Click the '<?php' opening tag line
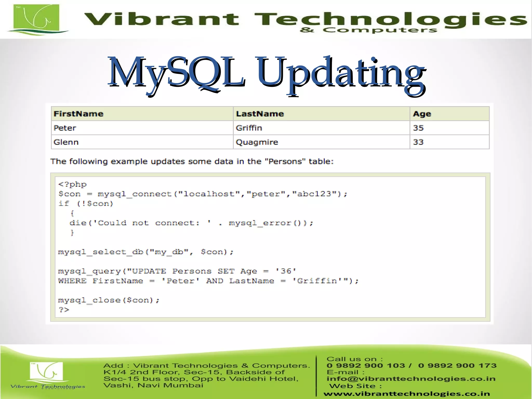532x399 pixels. point(72,184)
